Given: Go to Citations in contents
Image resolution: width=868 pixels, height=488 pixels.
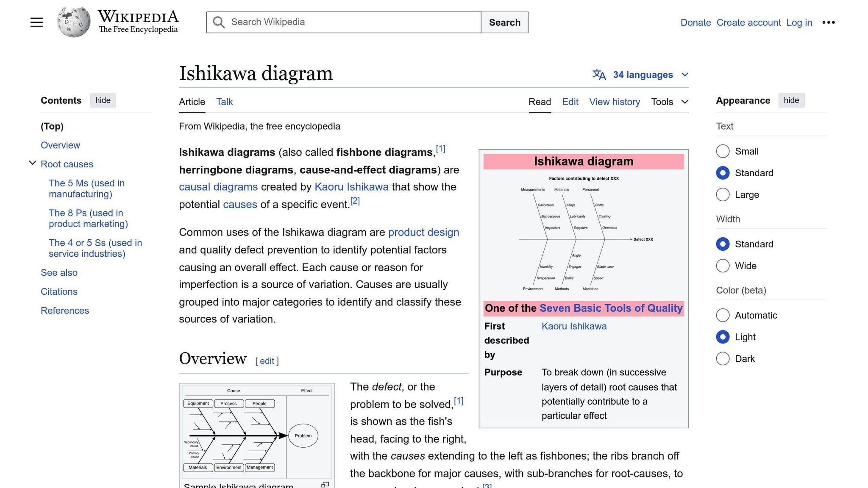Looking at the screenshot, I should [59, 292].
